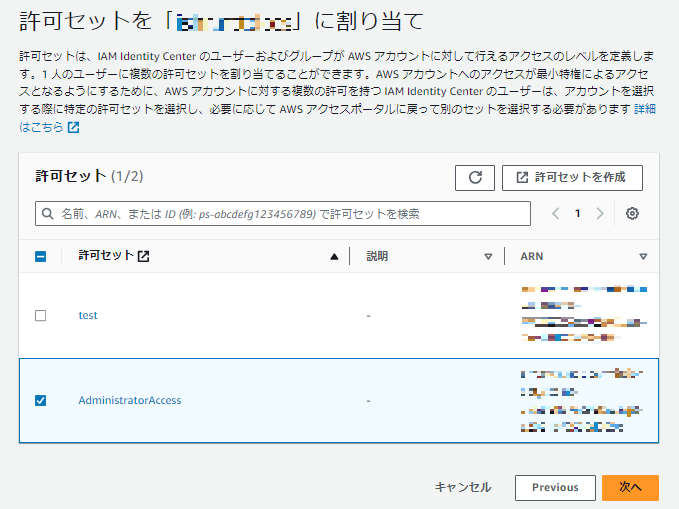The width and height of the screenshot is (679, 509).
Task: Open the table preferences gear icon
Action: pos(632,214)
